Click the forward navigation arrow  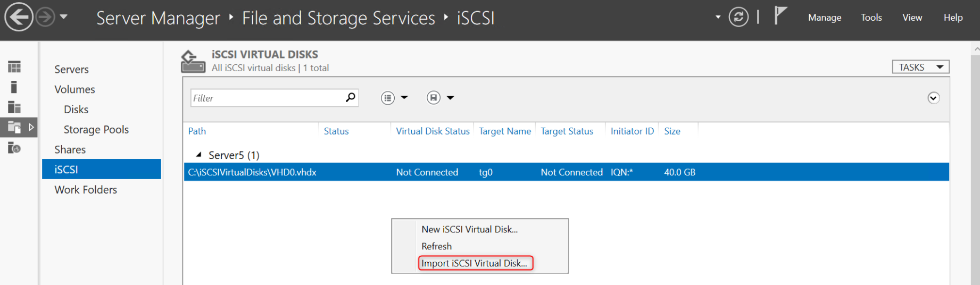(x=45, y=18)
